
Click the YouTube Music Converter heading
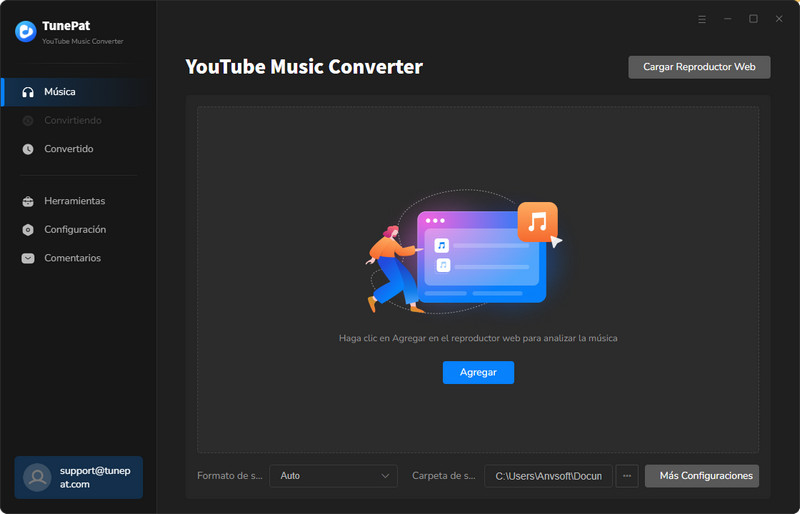pyautogui.click(x=304, y=67)
